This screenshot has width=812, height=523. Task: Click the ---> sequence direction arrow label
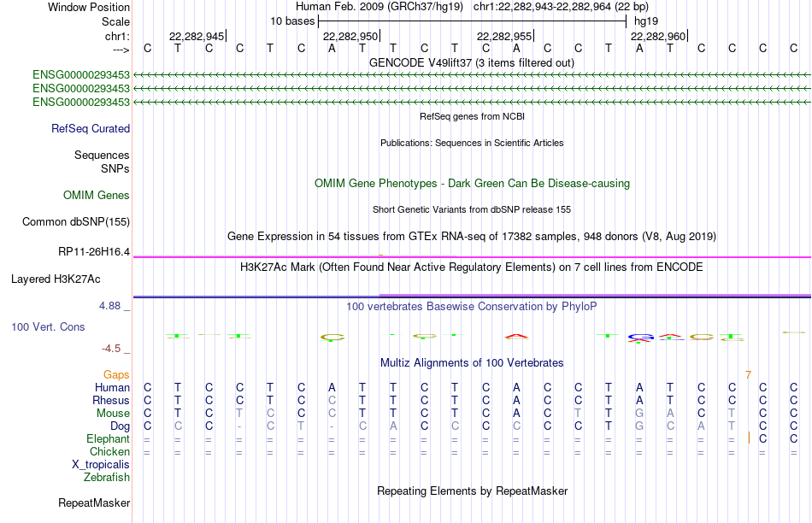tap(121, 50)
